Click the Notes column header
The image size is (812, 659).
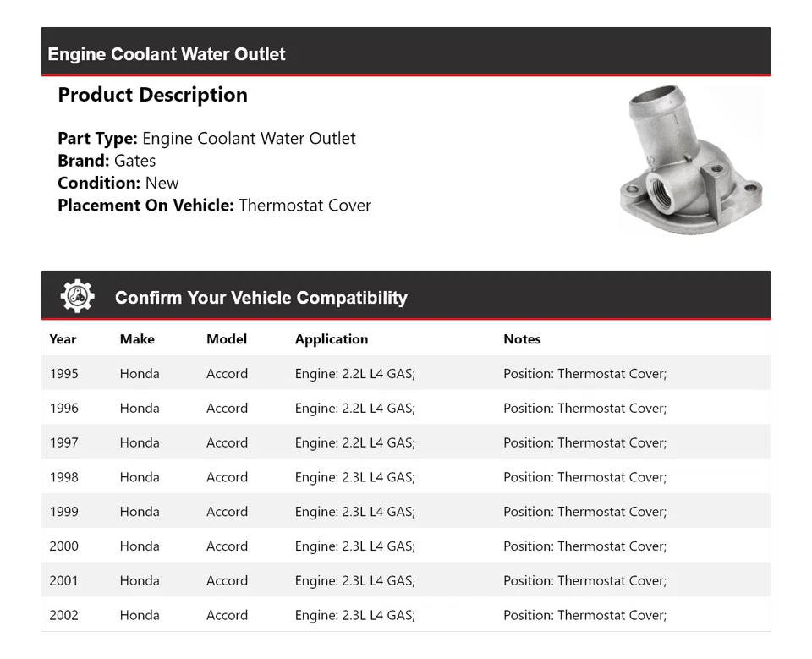522,339
